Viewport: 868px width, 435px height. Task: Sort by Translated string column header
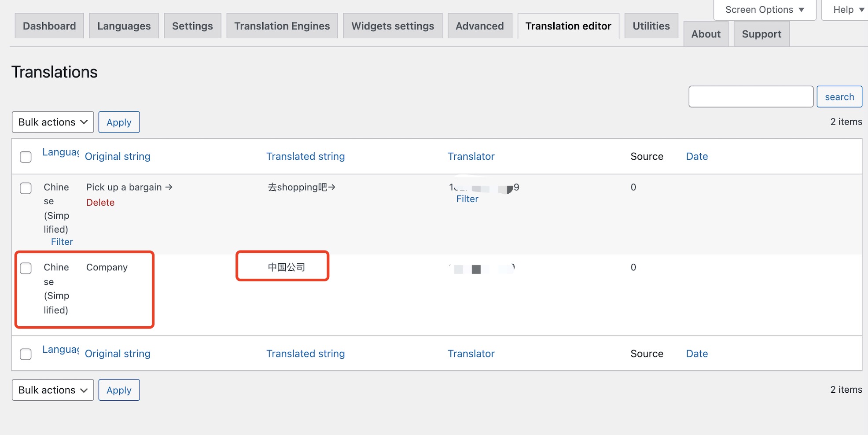(305, 157)
